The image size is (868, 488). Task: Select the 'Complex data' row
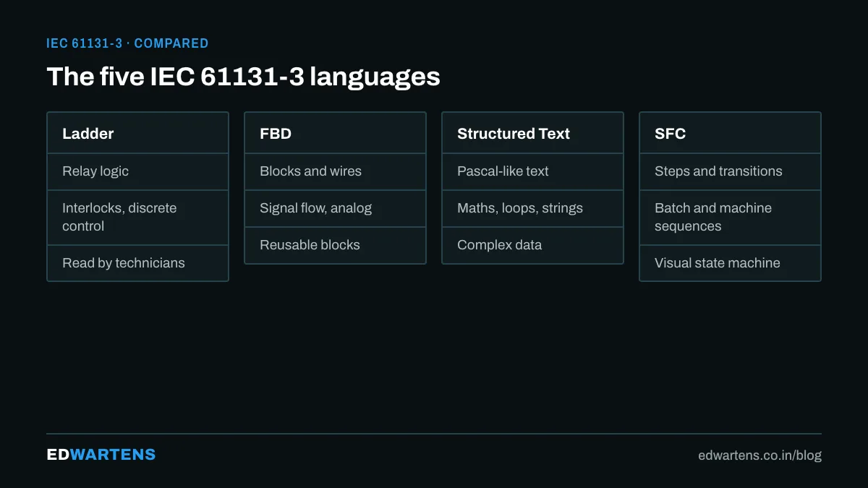point(532,245)
